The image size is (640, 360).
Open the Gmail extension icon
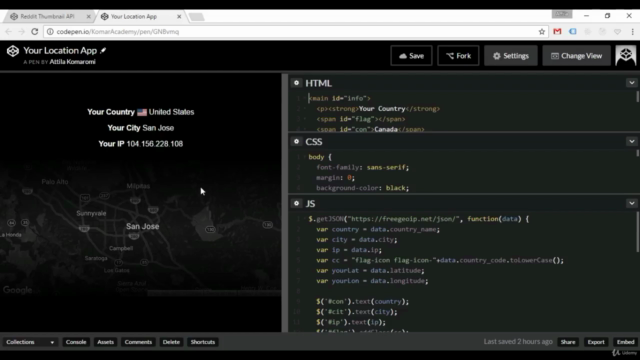click(557, 31)
